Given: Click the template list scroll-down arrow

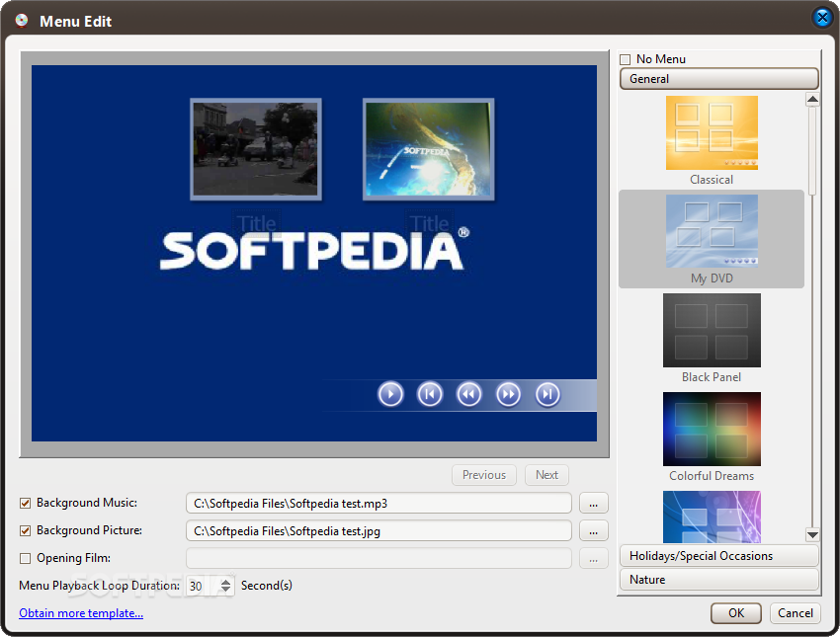Looking at the screenshot, I should pyautogui.click(x=812, y=534).
